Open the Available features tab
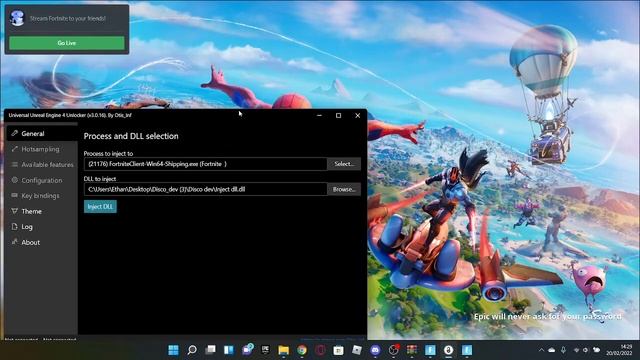The image size is (640, 360). coord(42,164)
